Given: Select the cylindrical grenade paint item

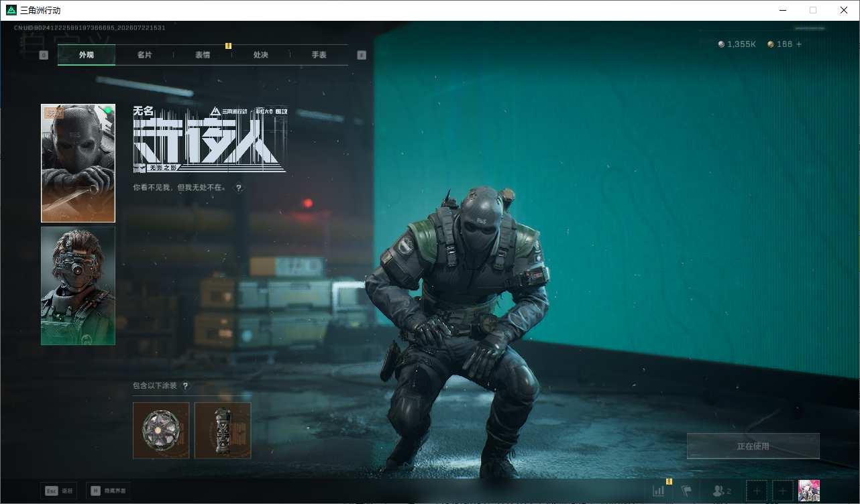Looking at the screenshot, I should click(x=223, y=430).
